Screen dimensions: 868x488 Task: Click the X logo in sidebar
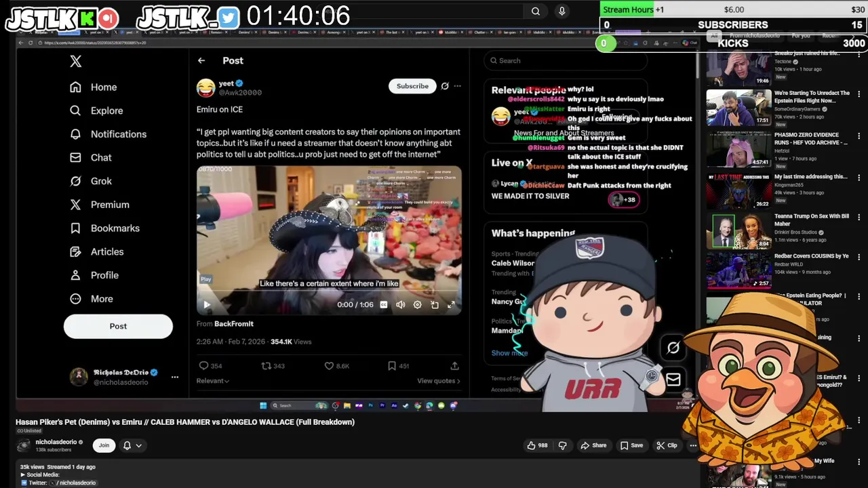pyautogui.click(x=75, y=61)
